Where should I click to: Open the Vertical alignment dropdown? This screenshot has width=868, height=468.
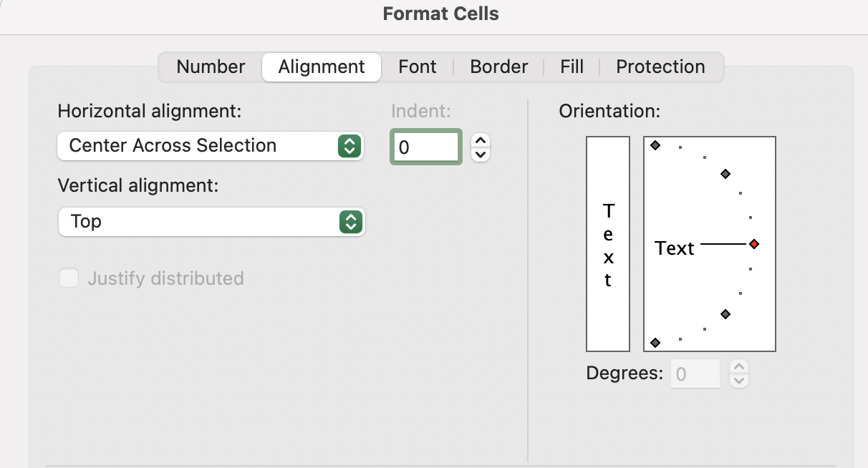coord(211,222)
